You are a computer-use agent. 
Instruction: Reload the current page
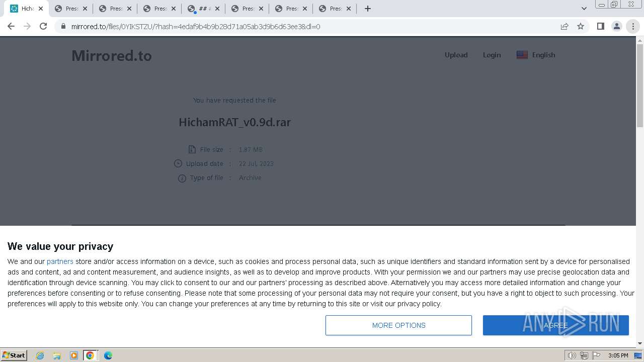pos(43,26)
